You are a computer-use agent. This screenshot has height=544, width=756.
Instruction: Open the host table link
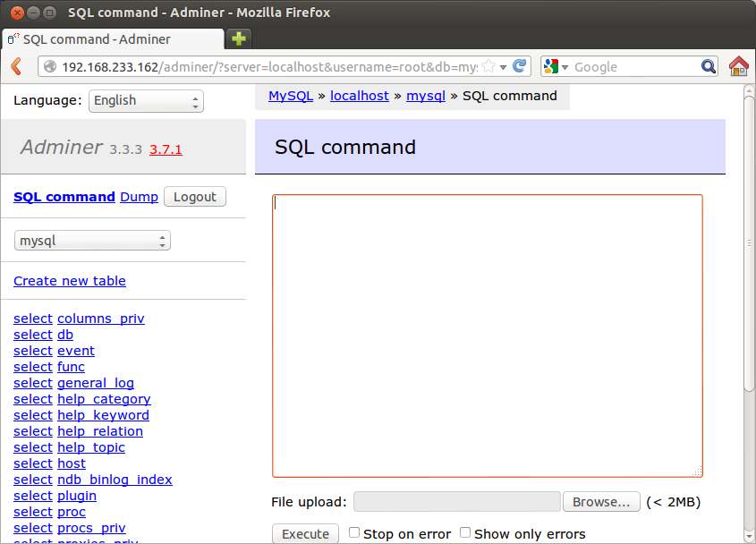tap(72, 463)
